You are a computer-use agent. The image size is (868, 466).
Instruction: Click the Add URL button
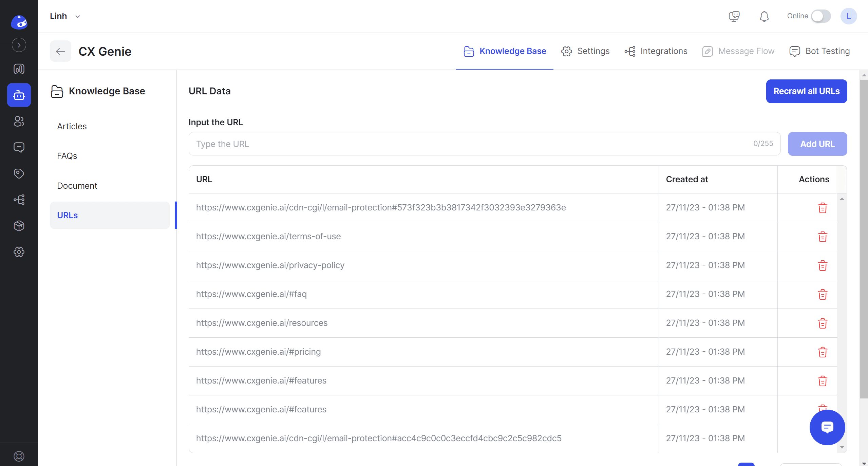click(x=817, y=144)
